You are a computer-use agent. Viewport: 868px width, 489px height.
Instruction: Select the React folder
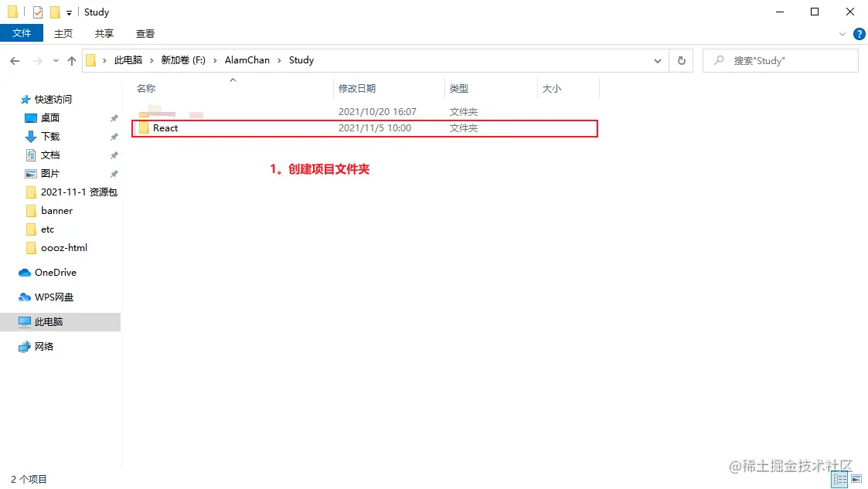point(365,128)
